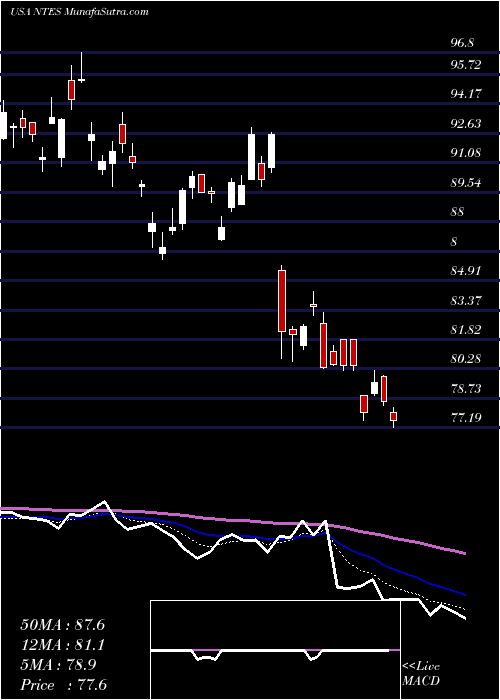Screen dimensions: 500x700
Task: Click the 91.08 price level label
Action: point(467,153)
